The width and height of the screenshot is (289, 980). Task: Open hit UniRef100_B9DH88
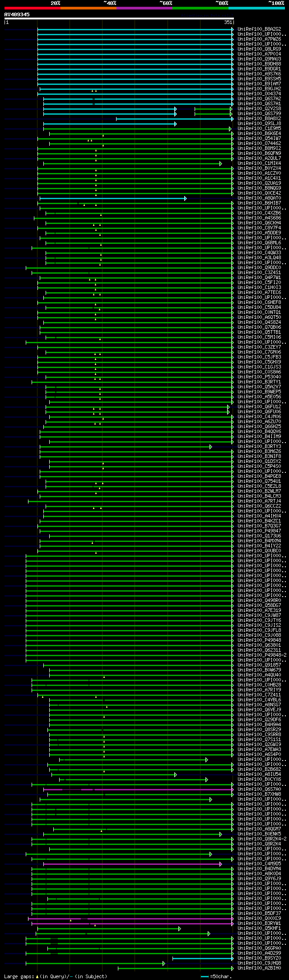pyautogui.click(x=259, y=64)
